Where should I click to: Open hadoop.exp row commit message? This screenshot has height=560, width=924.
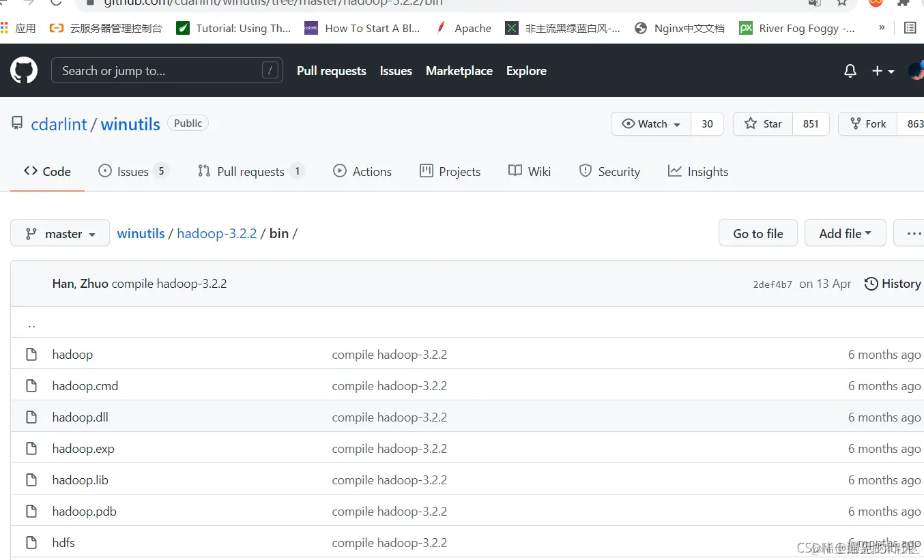tap(390, 449)
